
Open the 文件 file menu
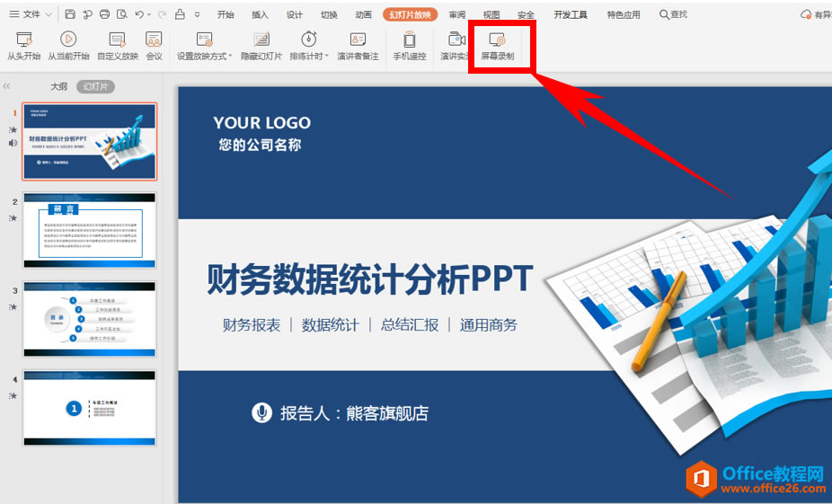point(25,14)
